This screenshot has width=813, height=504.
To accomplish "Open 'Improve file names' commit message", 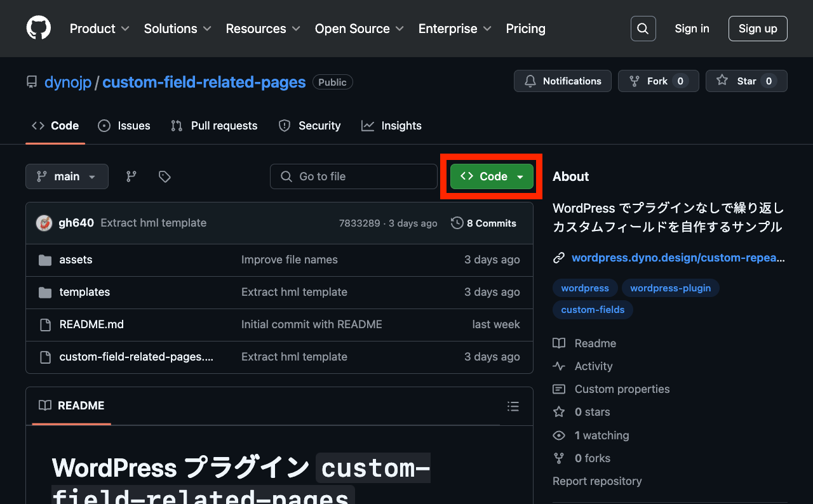I will tap(290, 260).
